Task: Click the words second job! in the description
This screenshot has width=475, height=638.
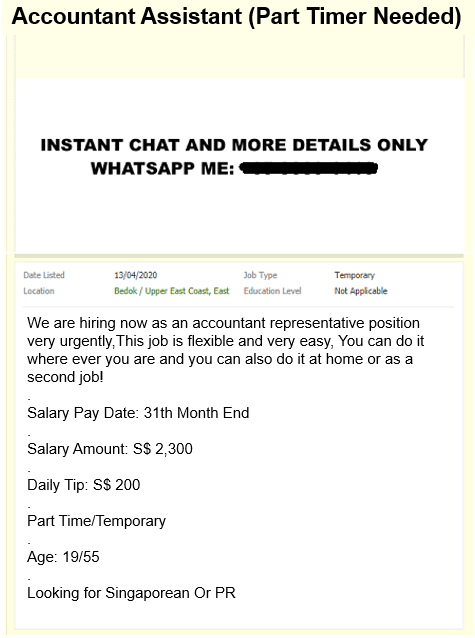Action: click(x=65, y=377)
